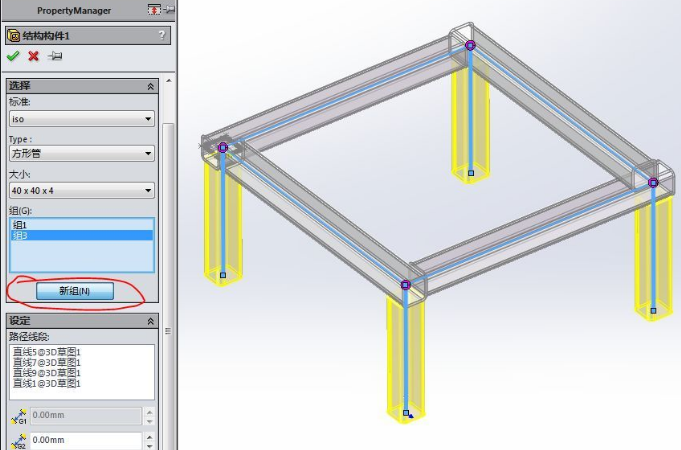Click the PropertyManager header pin icon
This screenshot has width=681, height=450.
[x=169, y=9]
